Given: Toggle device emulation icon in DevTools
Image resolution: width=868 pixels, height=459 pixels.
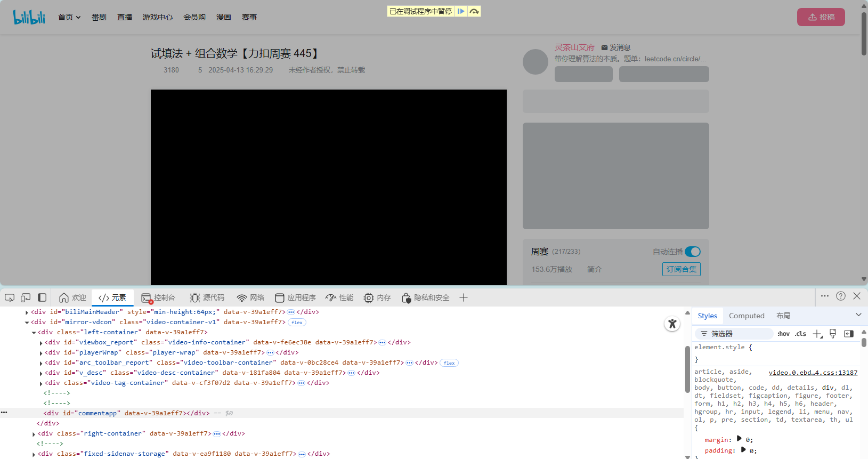Looking at the screenshot, I should point(26,297).
